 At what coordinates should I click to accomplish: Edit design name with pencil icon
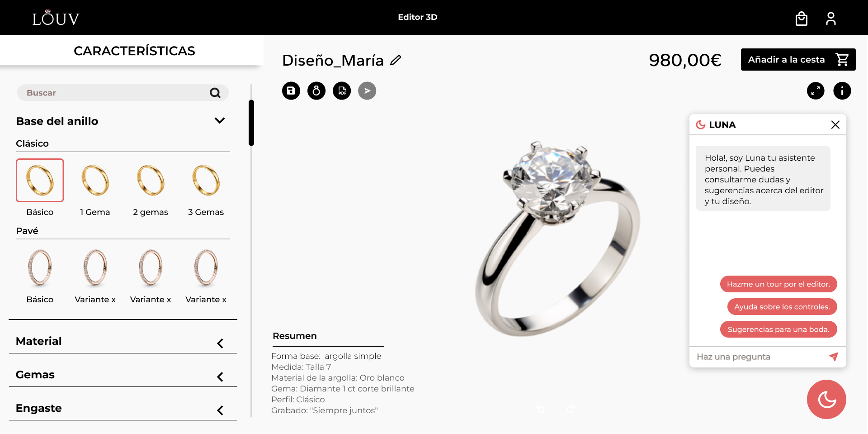396,60
